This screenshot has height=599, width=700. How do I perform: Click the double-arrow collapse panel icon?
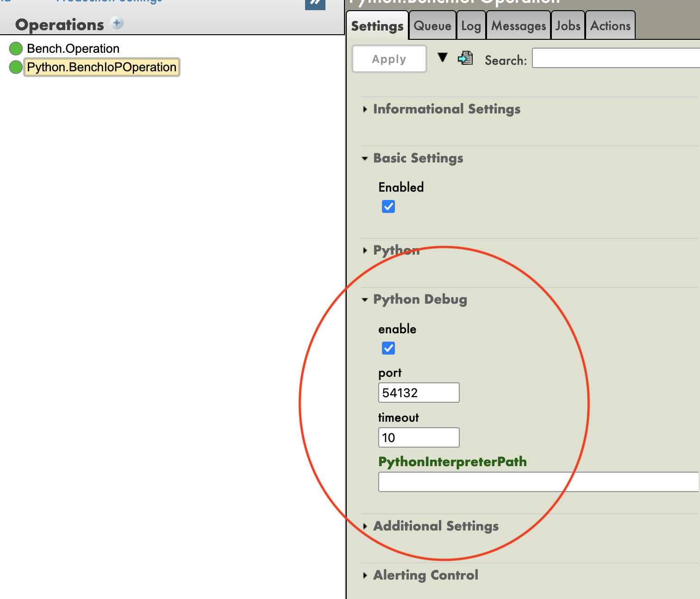pos(315,4)
